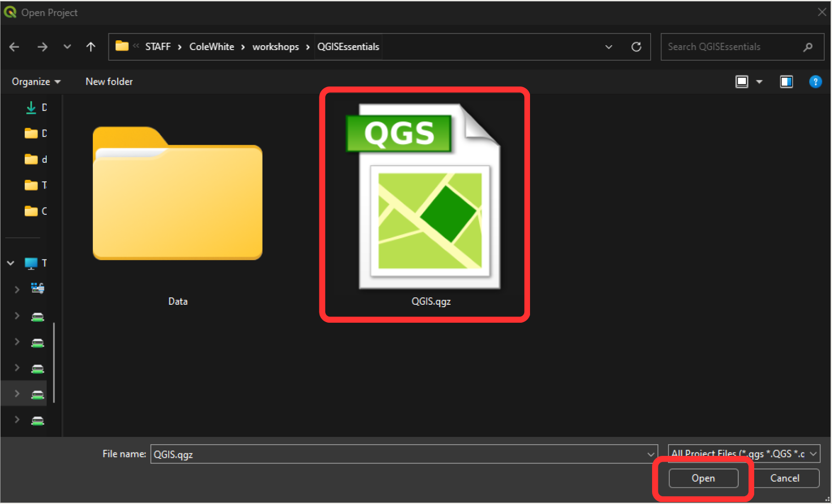The width and height of the screenshot is (832, 504).
Task: Close the Open Project dialog
Action: pos(822,12)
